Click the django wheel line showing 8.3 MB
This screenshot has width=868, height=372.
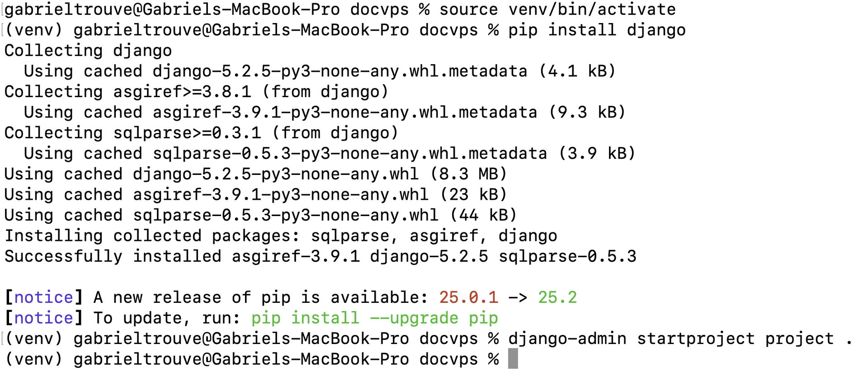coord(255,174)
